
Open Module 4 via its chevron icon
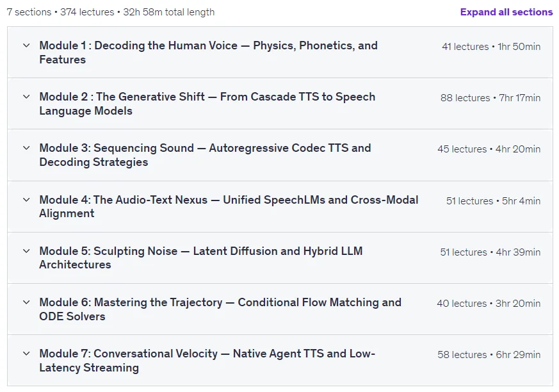26,200
